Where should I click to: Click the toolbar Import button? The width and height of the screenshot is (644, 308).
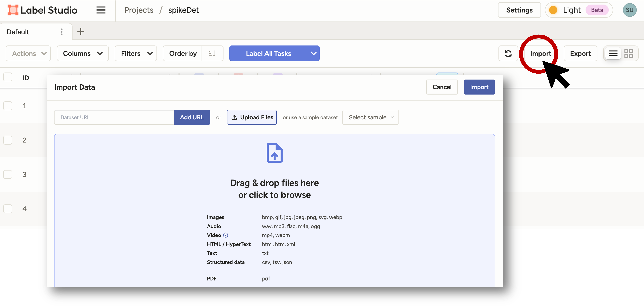[x=541, y=53]
